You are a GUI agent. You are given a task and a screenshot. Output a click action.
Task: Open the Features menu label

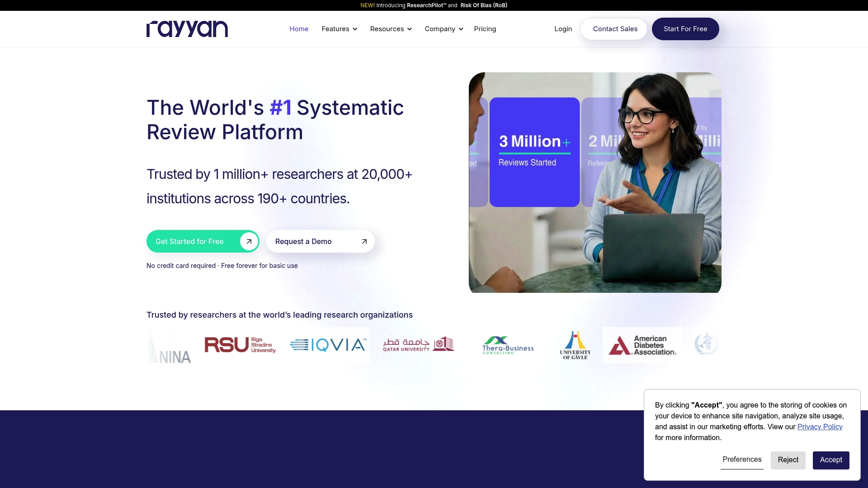pyautogui.click(x=335, y=29)
